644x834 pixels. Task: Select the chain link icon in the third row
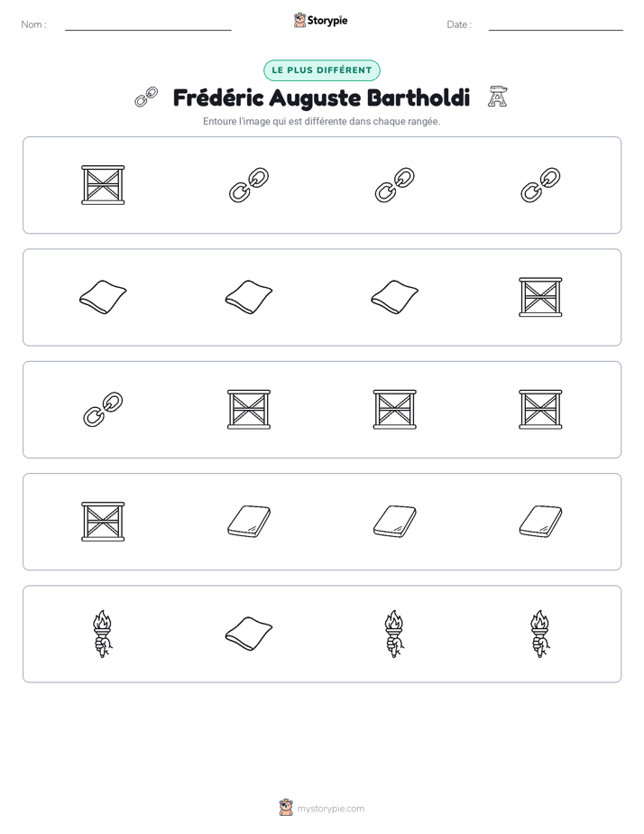click(x=103, y=410)
